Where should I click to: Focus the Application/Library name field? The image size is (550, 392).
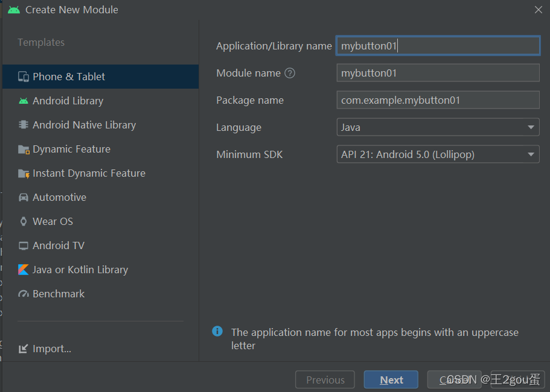438,46
